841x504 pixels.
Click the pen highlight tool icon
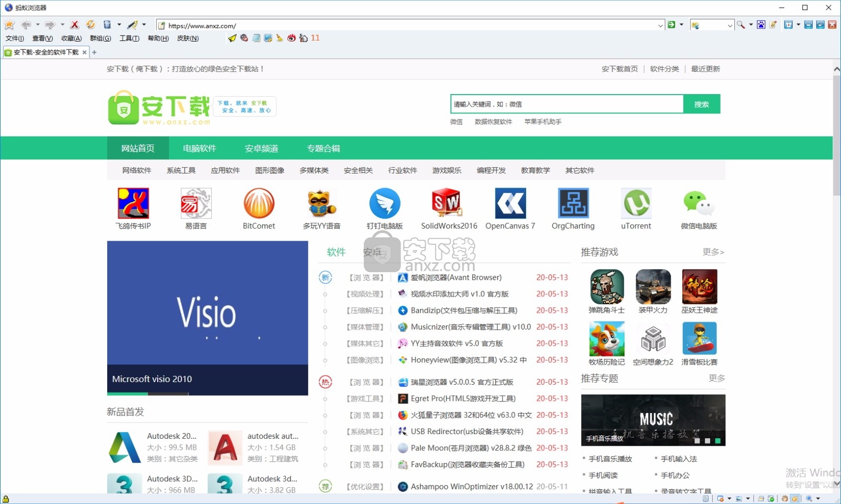click(132, 25)
